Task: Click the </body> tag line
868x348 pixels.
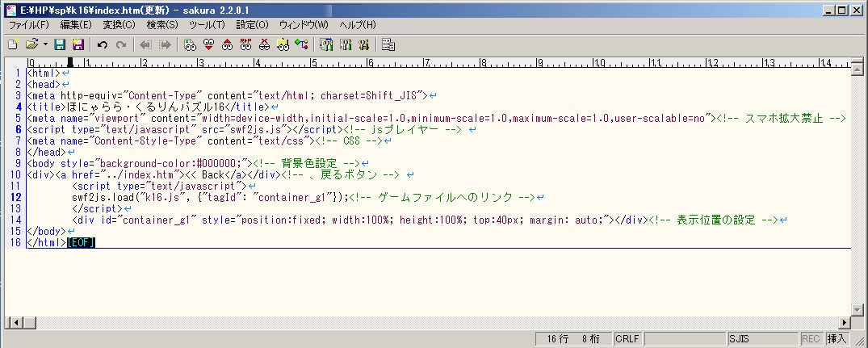Action: coord(47,231)
